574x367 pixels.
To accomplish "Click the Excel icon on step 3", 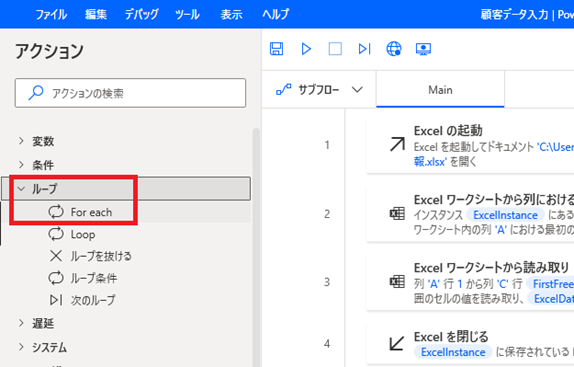I will (397, 281).
